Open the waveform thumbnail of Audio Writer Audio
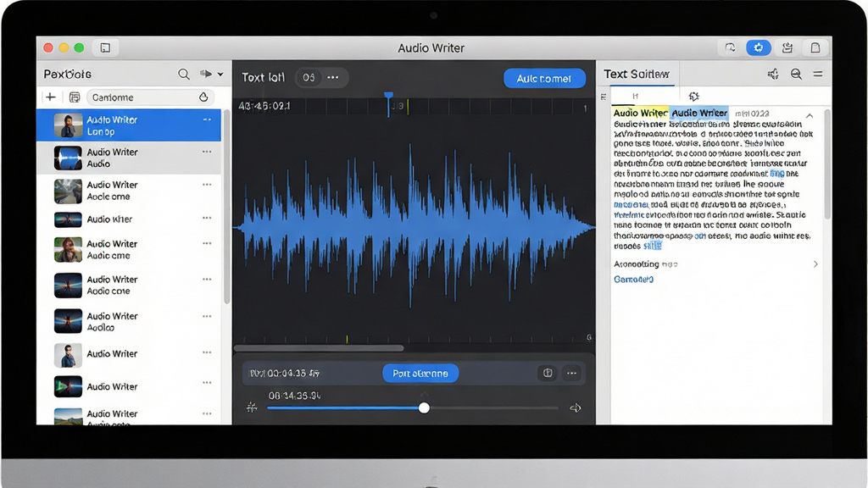Image resolution: width=868 pixels, height=488 pixels. (68, 158)
